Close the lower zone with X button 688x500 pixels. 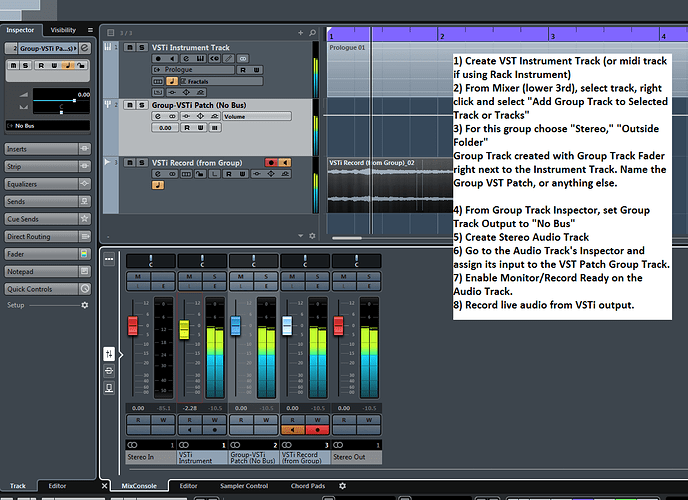pos(104,486)
